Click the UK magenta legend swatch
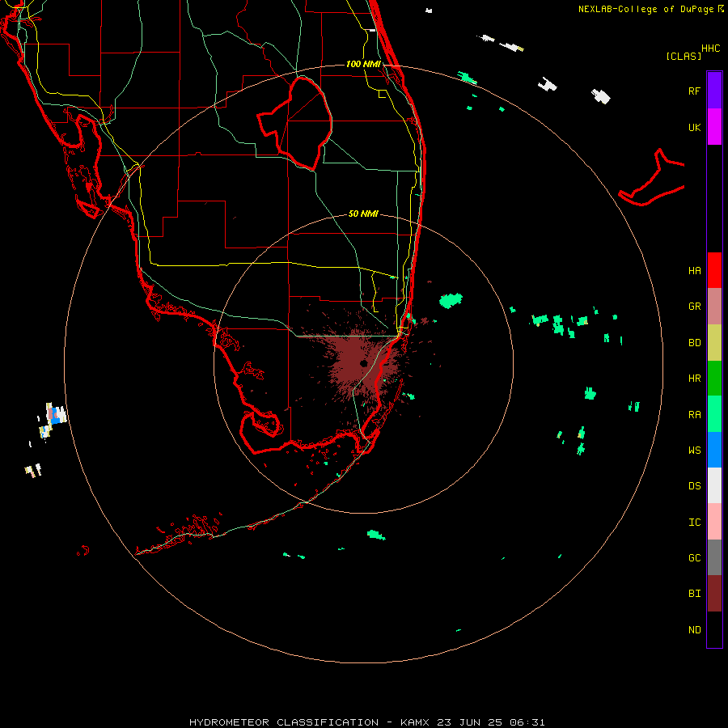The height and width of the screenshot is (728, 728). point(714,127)
